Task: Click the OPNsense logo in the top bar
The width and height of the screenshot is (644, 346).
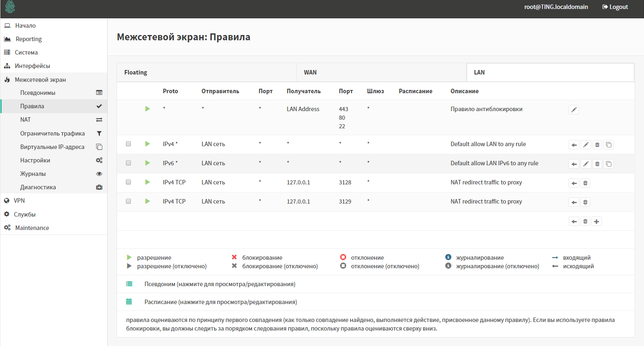Action: click(x=10, y=7)
